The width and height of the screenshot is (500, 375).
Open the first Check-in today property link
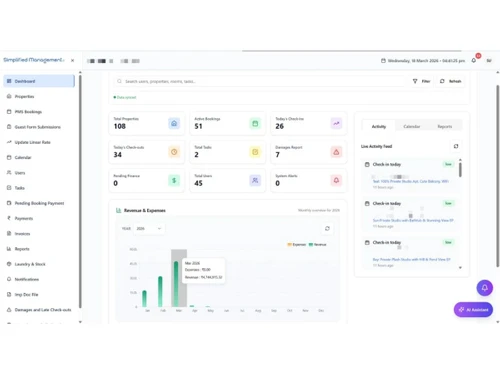[x=410, y=181]
